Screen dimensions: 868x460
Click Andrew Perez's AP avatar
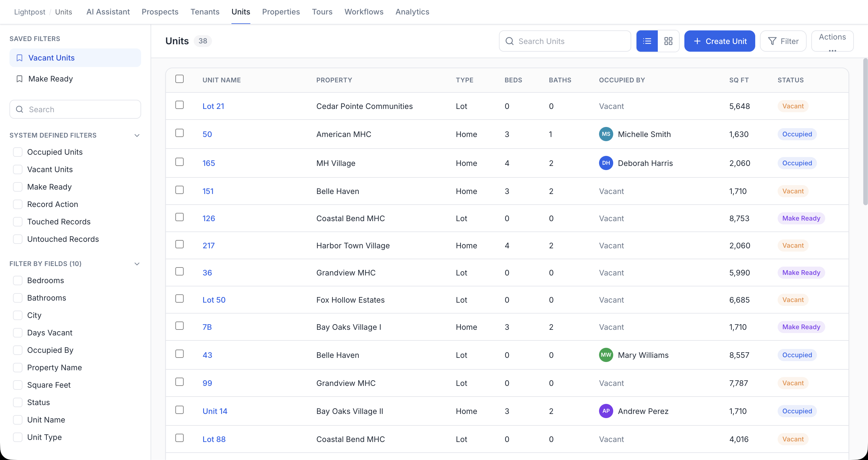[606, 411]
